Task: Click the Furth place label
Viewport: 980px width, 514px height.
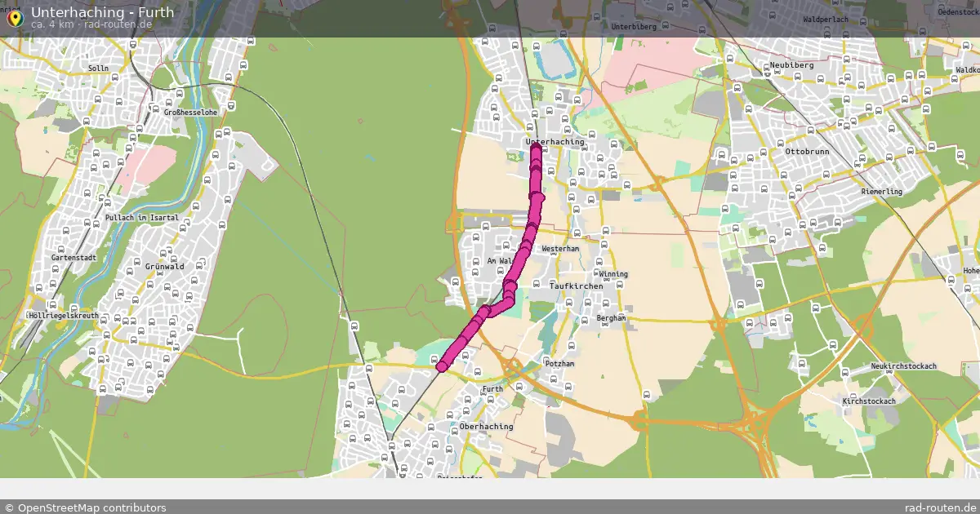Action: click(492, 389)
